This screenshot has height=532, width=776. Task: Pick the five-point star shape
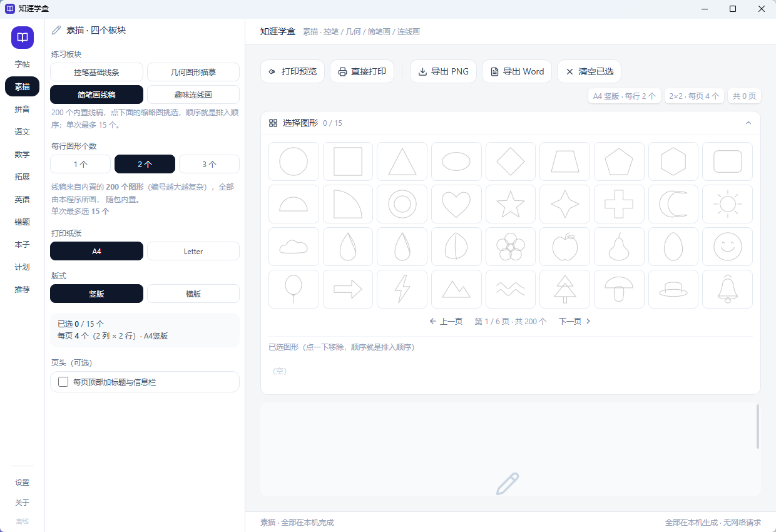511,204
